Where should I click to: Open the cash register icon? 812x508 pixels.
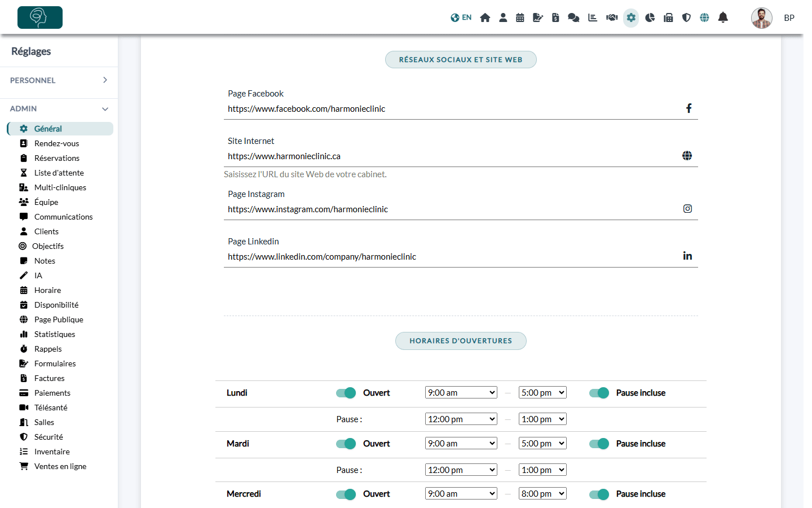(x=668, y=17)
